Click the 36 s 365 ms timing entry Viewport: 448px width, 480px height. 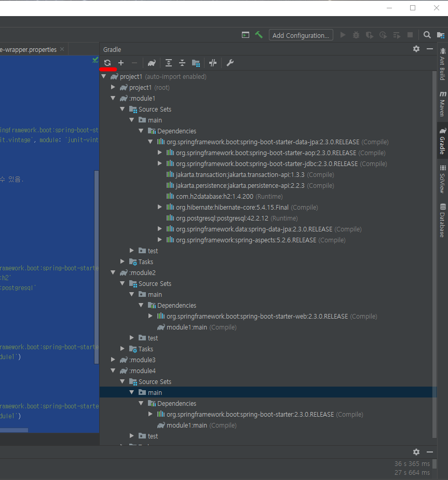(x=412, y=464)
